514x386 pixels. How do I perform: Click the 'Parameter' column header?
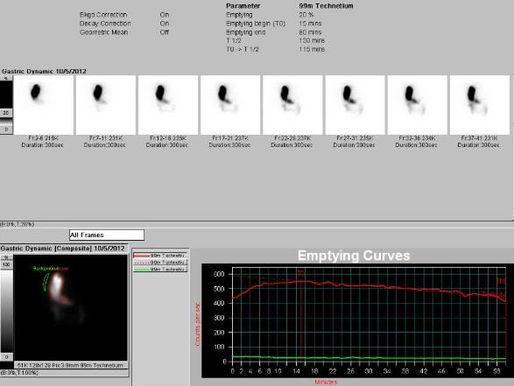[243, 6]
